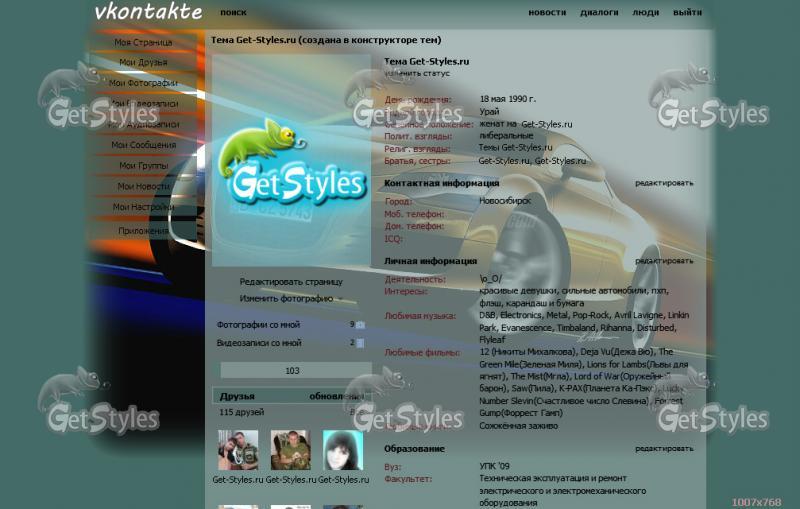Open Мои Фотографии in sidebar
This screenshot has width=800, height=509.
coord(143,83)
